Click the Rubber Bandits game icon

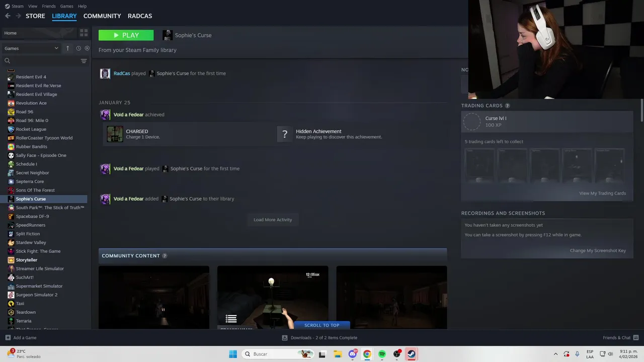(11, 147)
